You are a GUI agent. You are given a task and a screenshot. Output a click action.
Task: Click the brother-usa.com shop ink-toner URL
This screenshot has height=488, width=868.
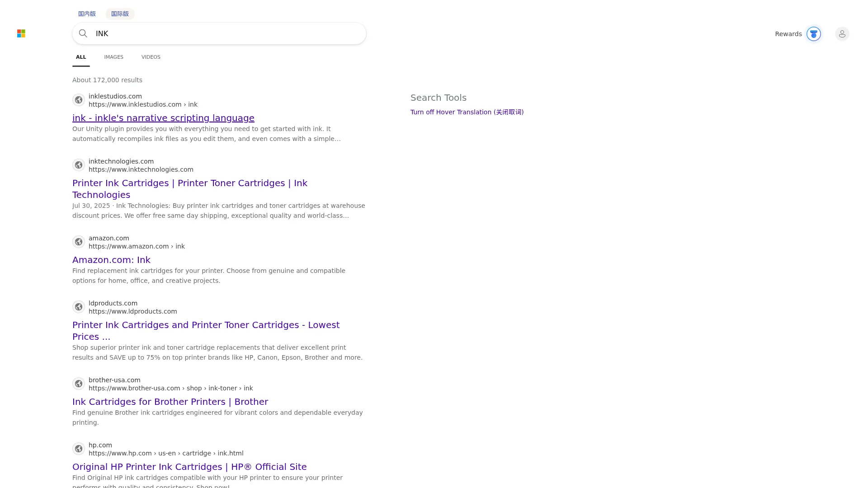[171, 388]
